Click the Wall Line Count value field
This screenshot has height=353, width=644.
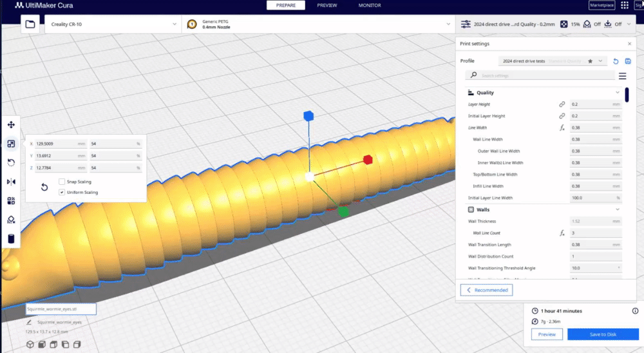pyautogui.click(x=596, y=233)
